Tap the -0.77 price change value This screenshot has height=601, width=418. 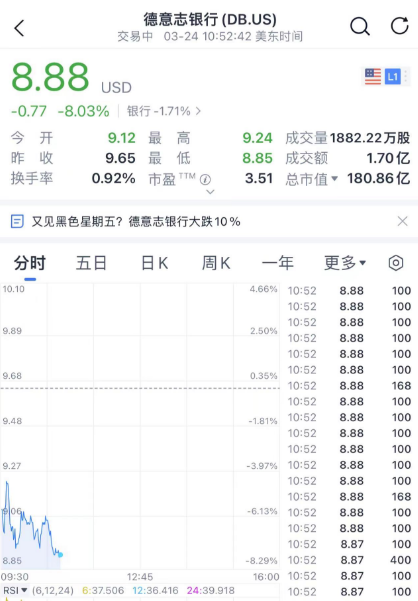tap(29, 111)
